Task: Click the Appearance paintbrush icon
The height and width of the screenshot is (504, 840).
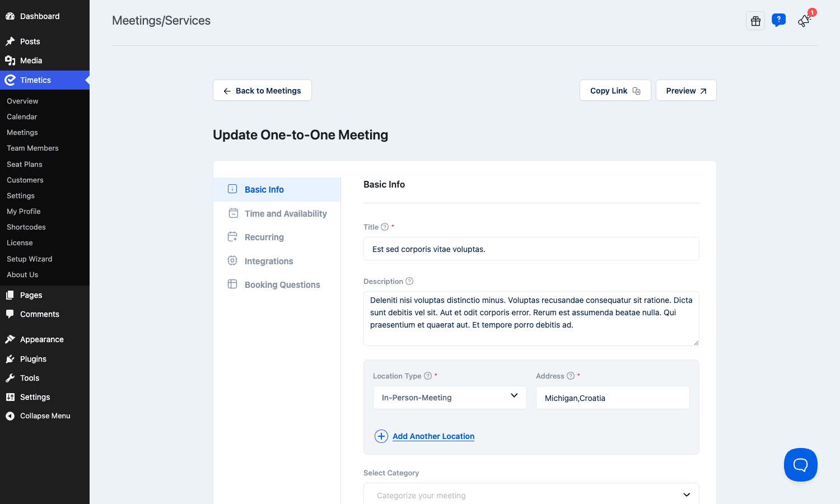Action: tap(10, 339)
